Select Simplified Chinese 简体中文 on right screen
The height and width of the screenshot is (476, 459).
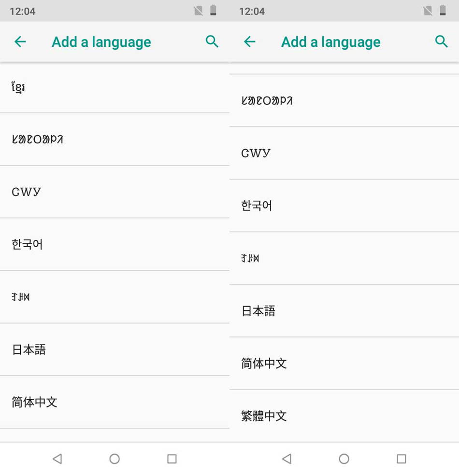344,364
